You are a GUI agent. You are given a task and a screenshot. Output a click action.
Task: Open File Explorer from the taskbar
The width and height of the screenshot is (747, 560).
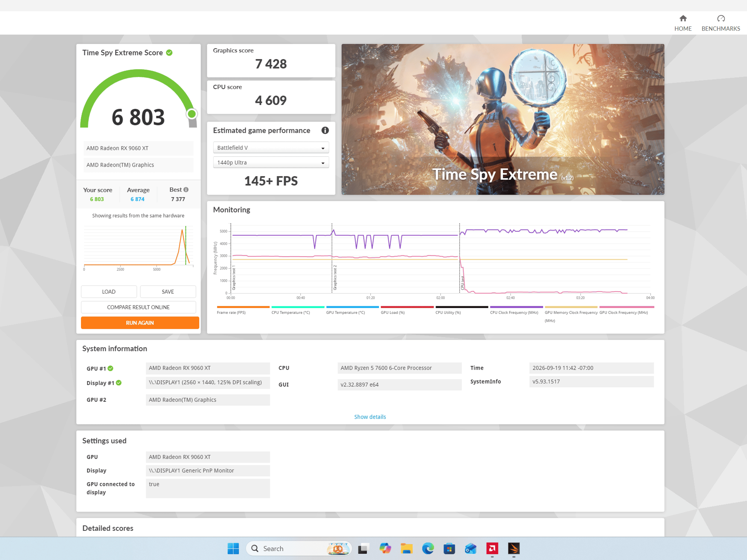pos(406,548)
